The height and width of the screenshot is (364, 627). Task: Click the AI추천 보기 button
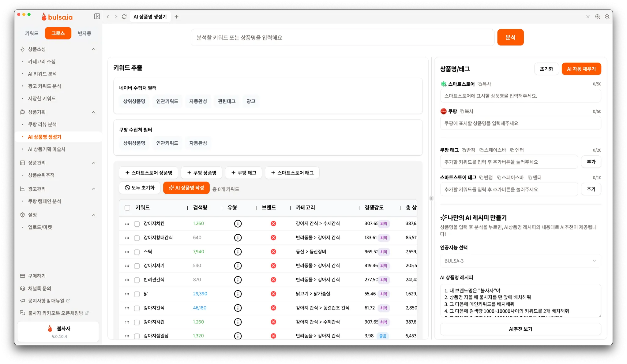pyautogui.click(x=520, y=329)
